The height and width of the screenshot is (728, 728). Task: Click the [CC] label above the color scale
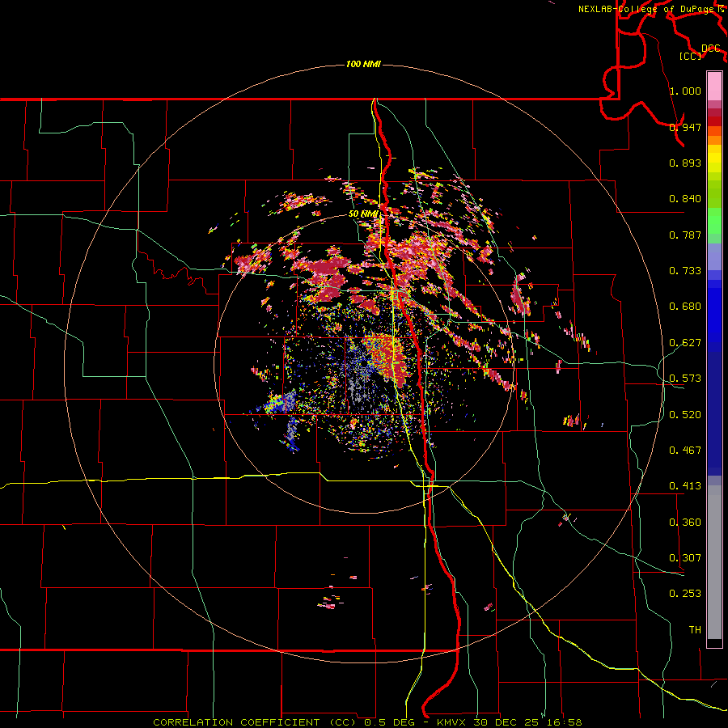click(x=691, y=56)
